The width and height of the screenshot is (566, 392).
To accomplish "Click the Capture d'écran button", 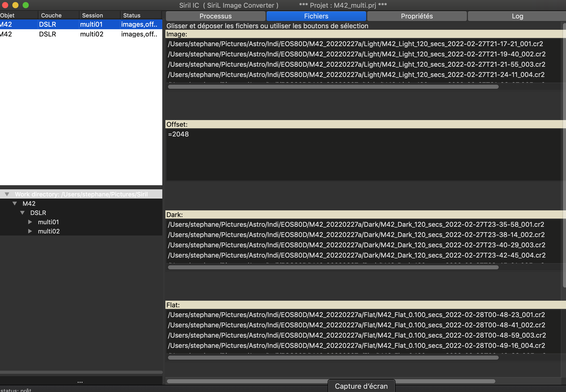I will [361, 386].
